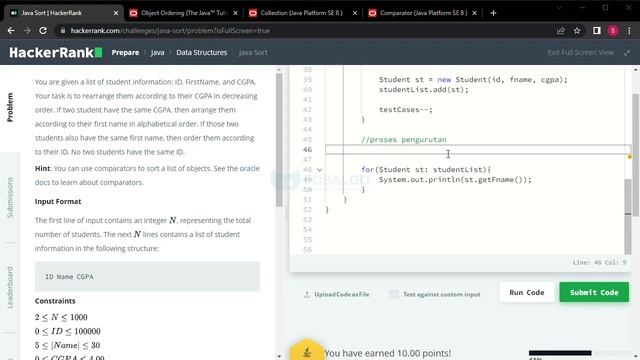Click the Input Format heading
This screenshot has width=640, height=360.
58,201
